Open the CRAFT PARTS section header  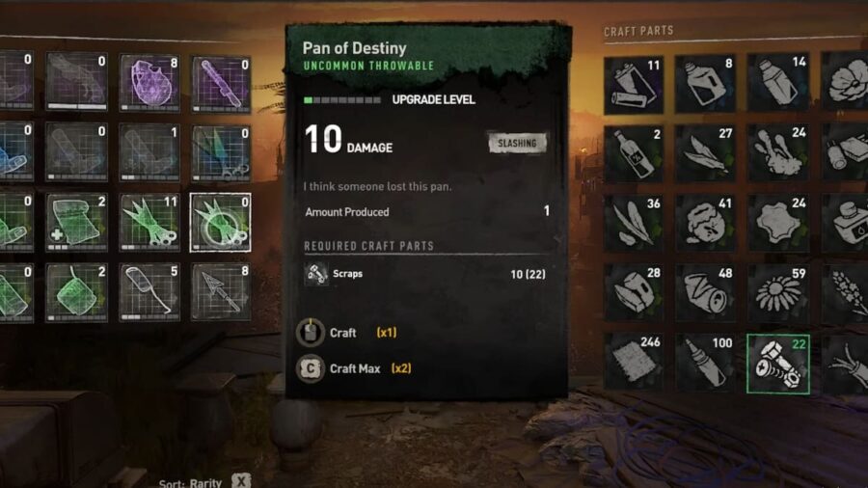click(638, 31)
